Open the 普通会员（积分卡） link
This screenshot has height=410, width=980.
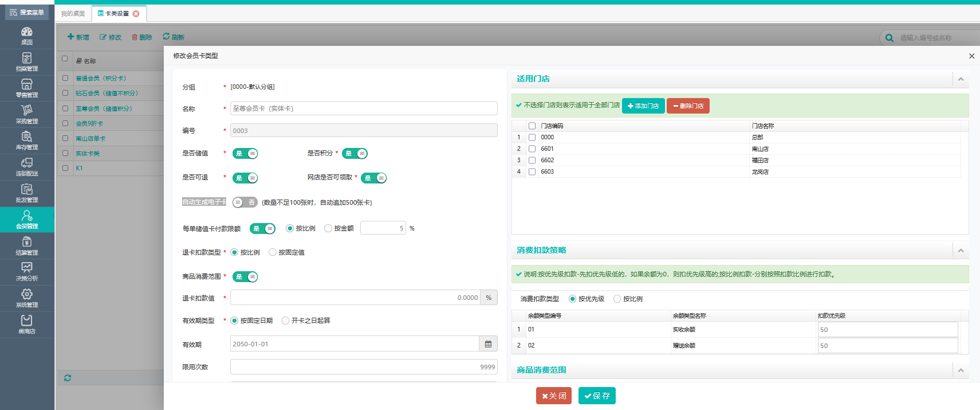[101, 79]
